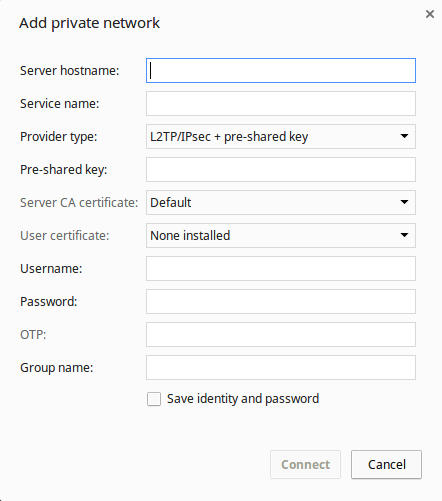The image size is (442, 501).
Task: Click into the Service name field
Action: pos(281,104)
